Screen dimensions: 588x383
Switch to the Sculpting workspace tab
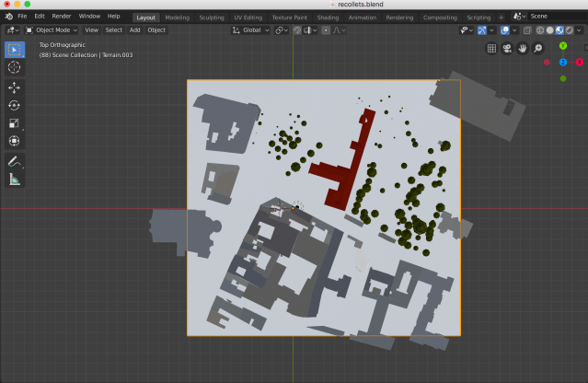pyautogui.click(x=212, y=17)
